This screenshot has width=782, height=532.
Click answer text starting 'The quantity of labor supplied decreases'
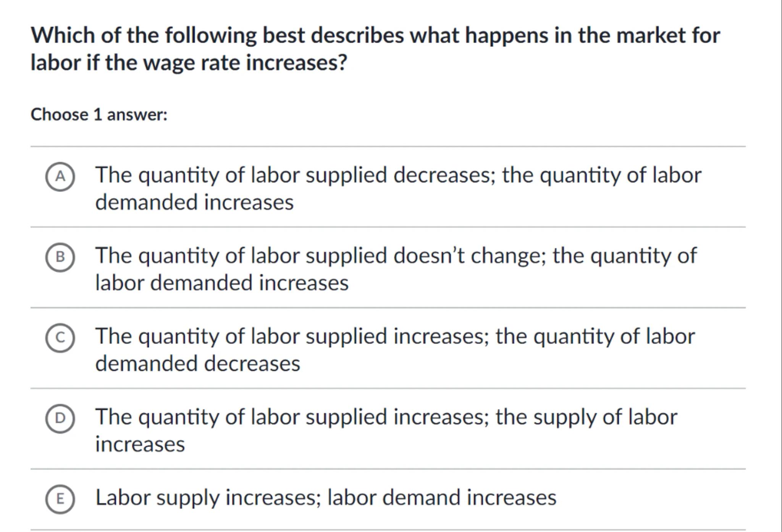(398, 175)
